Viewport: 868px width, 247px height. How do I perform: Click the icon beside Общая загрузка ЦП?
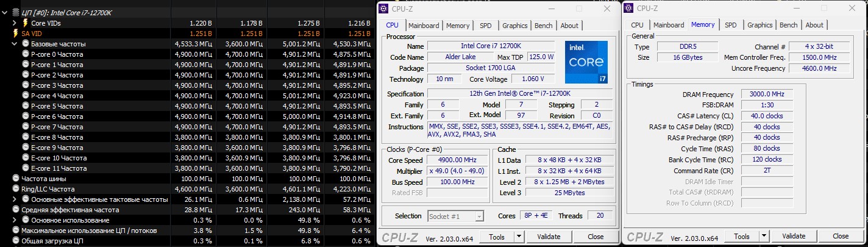(16, 241)
